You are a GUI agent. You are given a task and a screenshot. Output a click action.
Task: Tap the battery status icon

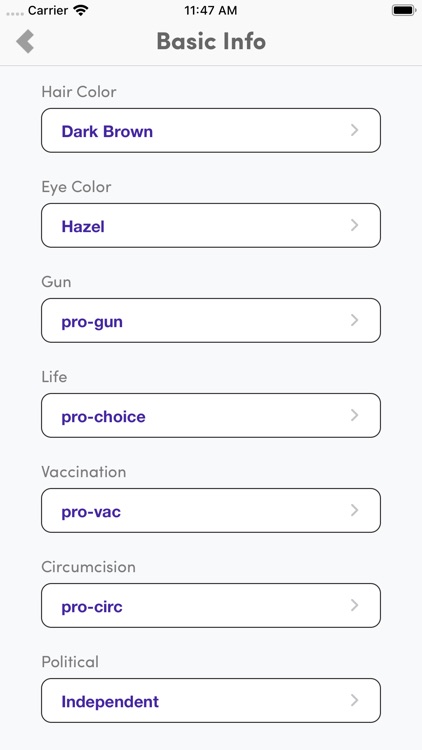(403, 10)
